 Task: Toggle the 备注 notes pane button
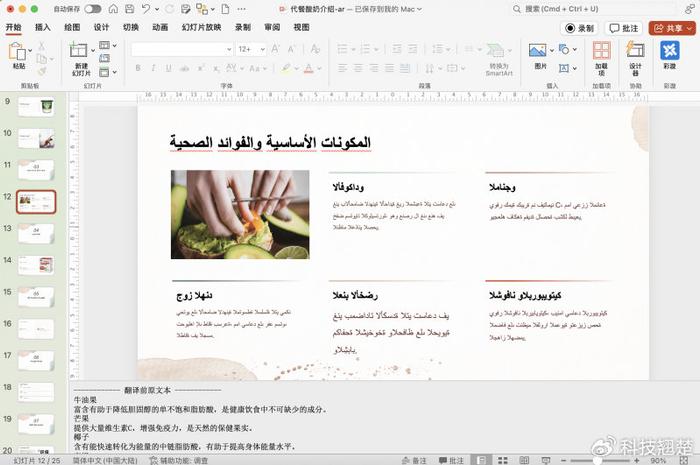414,460
